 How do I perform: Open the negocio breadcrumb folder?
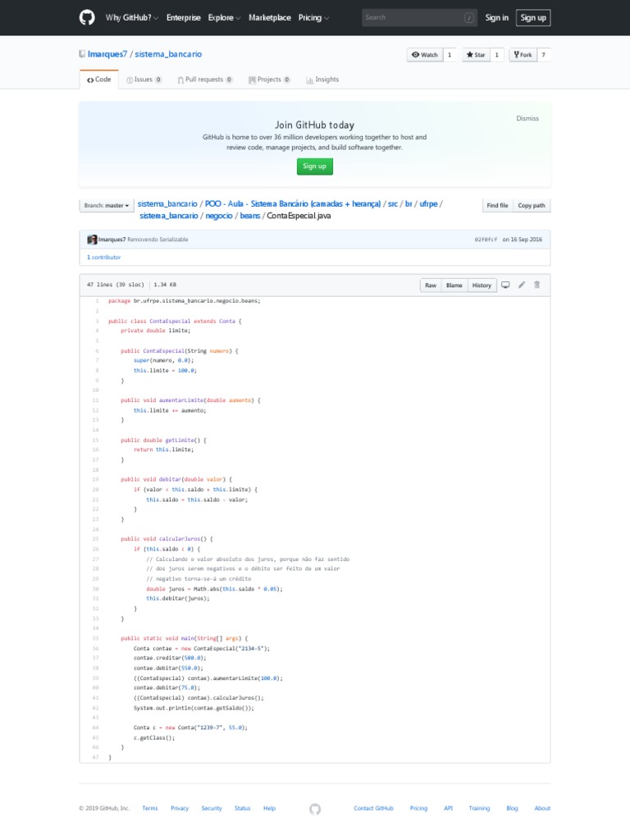click(219, 216)
